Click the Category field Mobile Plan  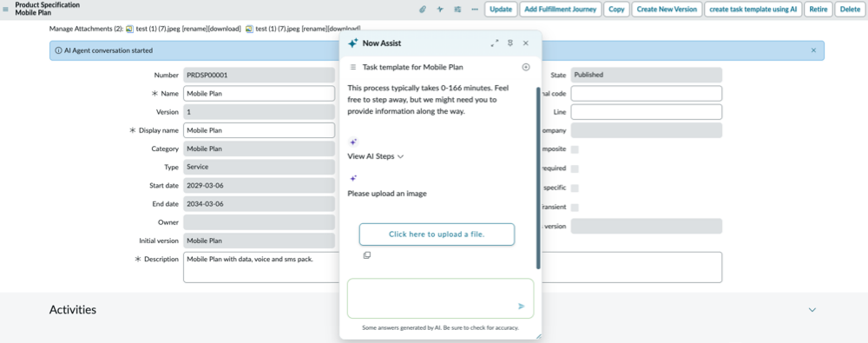[x=259, y=148]
